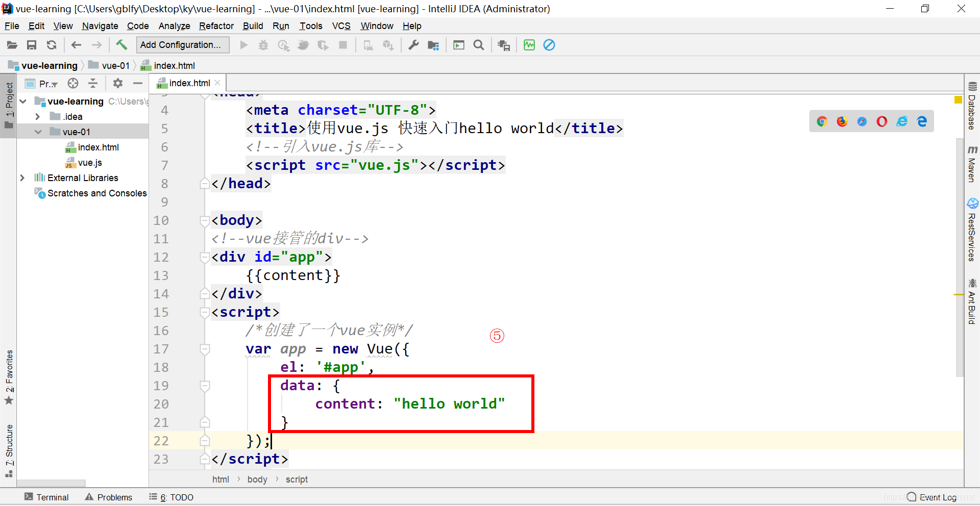Open preview in Chrome browser icon
Viewport: 980px width, 506px height.
tap(822, 121)
